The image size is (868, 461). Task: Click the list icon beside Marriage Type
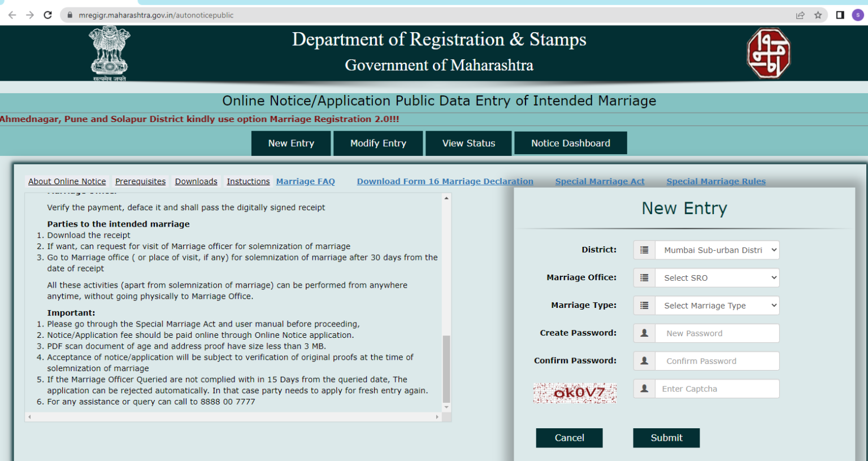click(643, 305)
